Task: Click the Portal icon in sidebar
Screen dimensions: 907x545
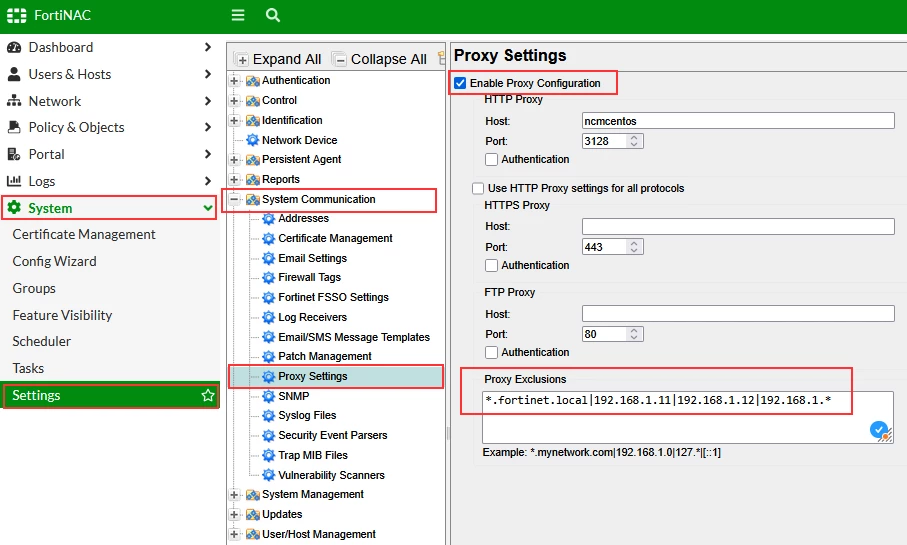Action: [x=14, y=154]
